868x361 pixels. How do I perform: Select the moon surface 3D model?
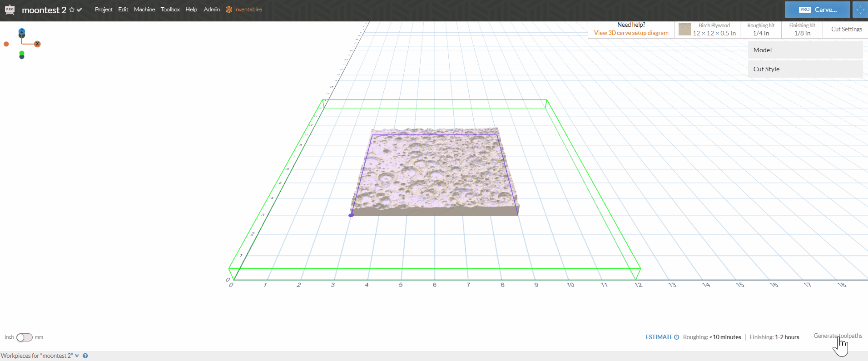pyautogui.click(x=435, y=173)
